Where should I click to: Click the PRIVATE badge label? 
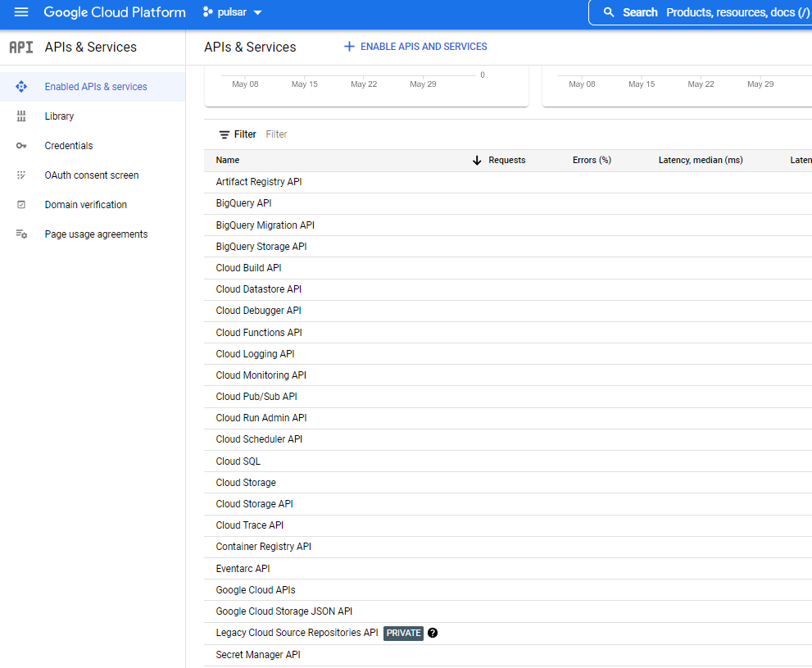coord(403,633)
